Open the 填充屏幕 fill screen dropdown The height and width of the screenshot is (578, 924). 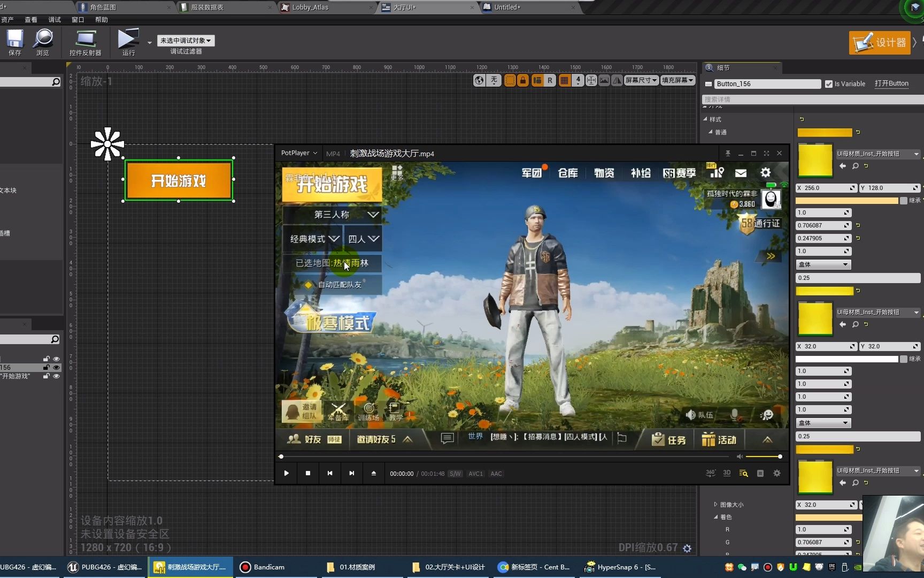tap(677, 80)
